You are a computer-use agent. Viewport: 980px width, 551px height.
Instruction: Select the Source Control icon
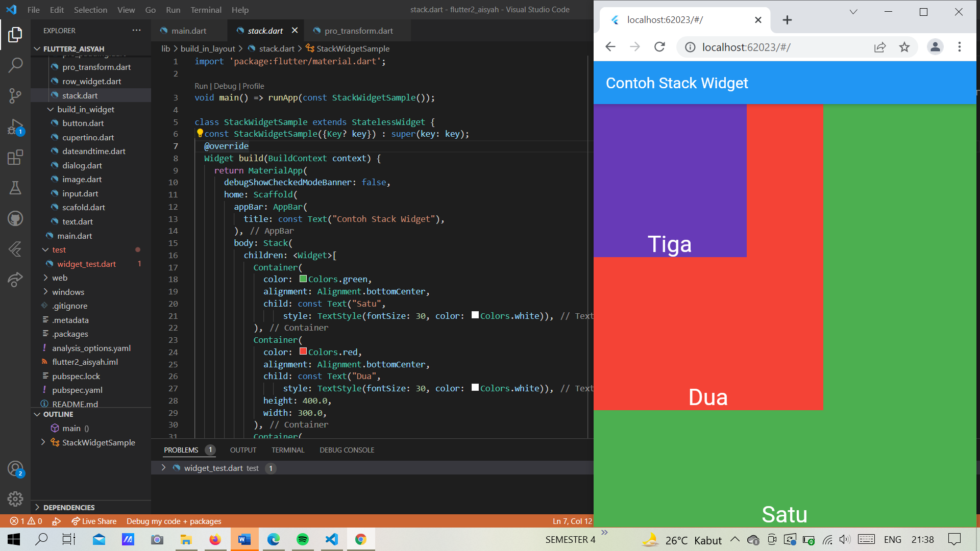[x=16, y=96]
